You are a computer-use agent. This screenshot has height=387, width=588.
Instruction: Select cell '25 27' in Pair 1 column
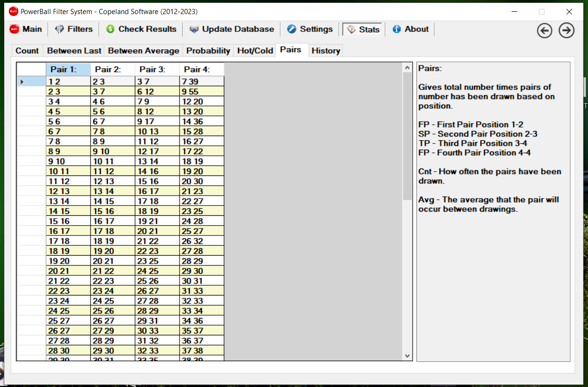click(x=68, y=320)
